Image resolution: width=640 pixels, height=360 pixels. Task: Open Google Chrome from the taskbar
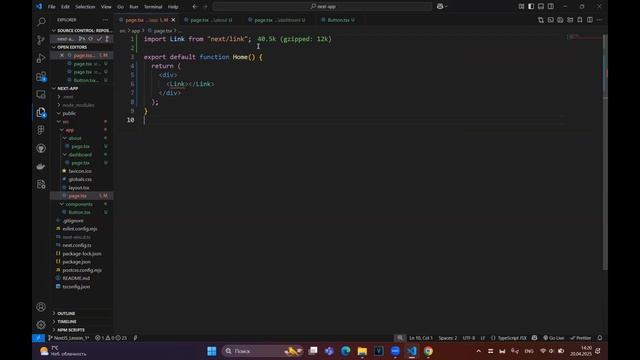pos(428,351)
